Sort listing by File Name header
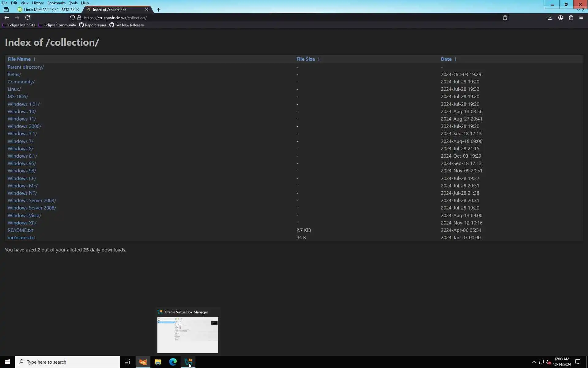588x368 pixels. (x=19, y=59)
